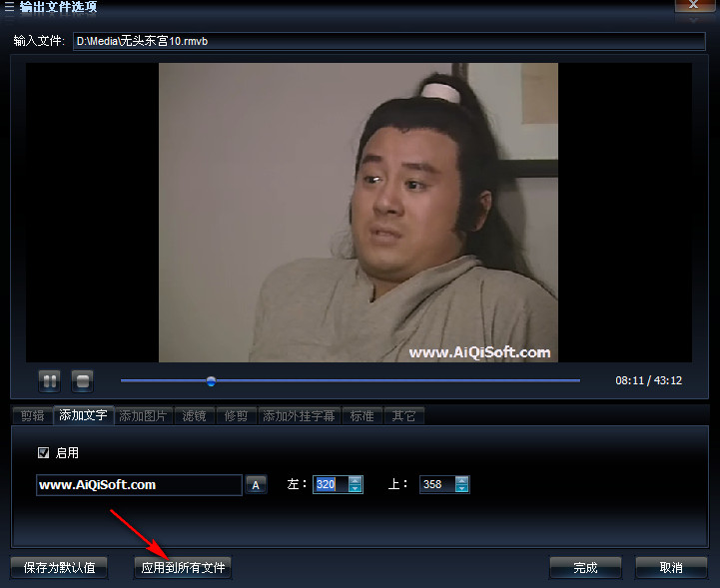Open the 修剪 tab
The width and height of the screenshot is (720, 588).
[x=236, y=416]
